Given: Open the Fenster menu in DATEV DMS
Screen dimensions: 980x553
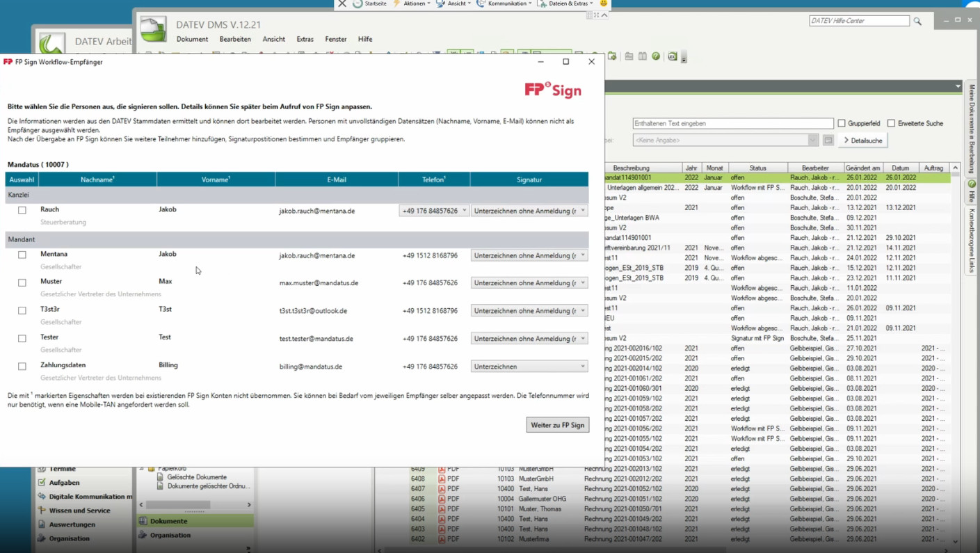Looking at the screenshot, I should coord(336,39).
